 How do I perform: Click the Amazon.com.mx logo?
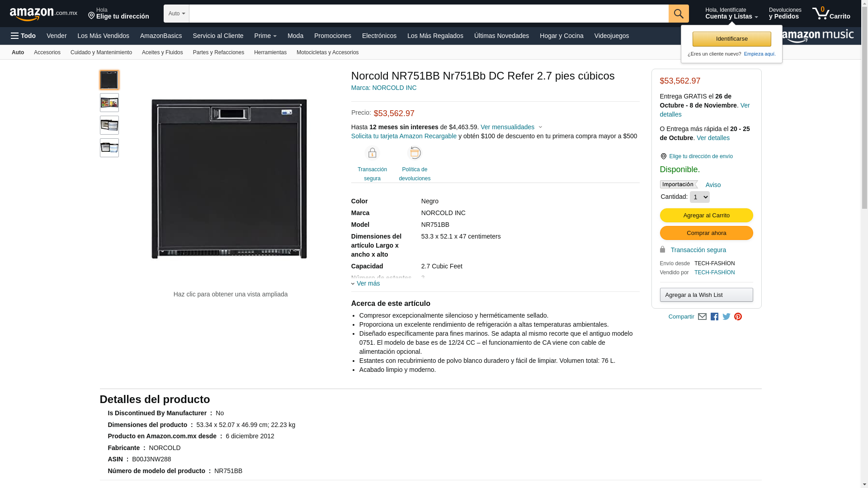(x=43, y=14)
